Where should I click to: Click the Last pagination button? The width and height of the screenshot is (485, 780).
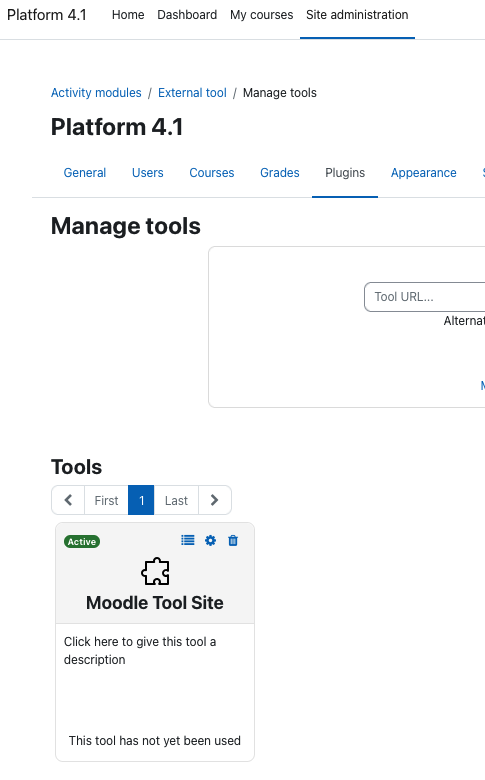point(176,500)
